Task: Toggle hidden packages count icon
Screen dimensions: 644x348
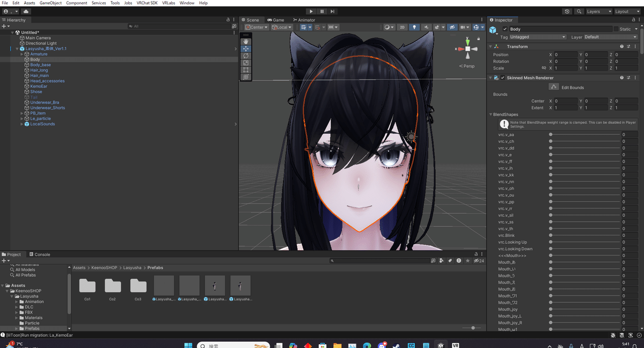Action: tap(479, 261)
